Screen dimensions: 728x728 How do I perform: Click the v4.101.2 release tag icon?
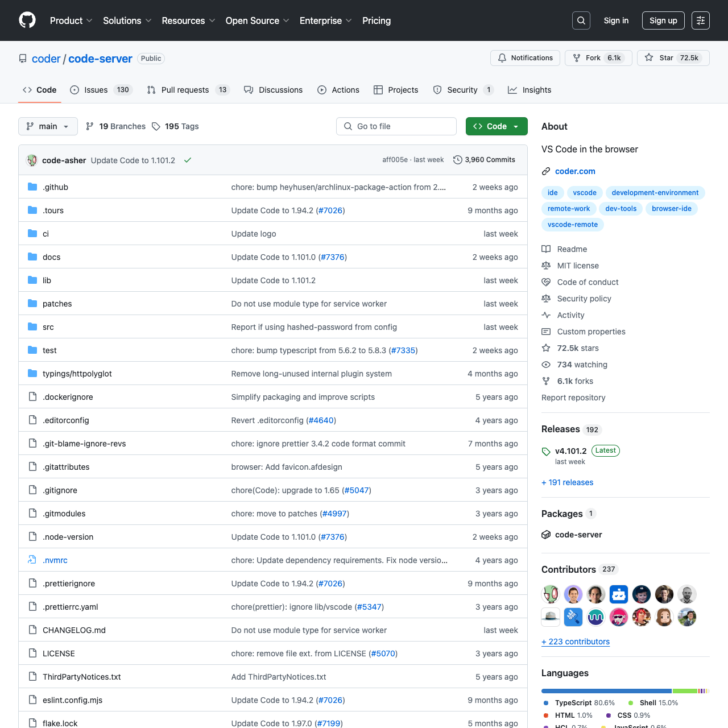[546, 452]
